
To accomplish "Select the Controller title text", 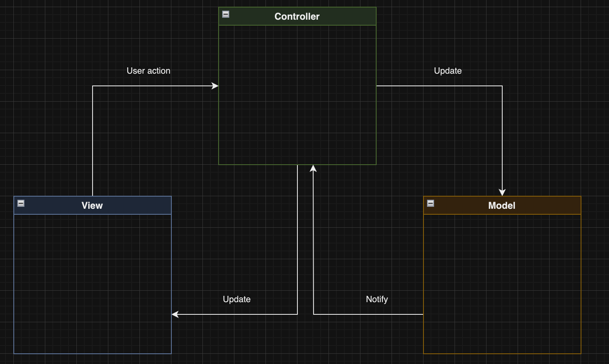I will pyautogui.click(x=297, y=17).
